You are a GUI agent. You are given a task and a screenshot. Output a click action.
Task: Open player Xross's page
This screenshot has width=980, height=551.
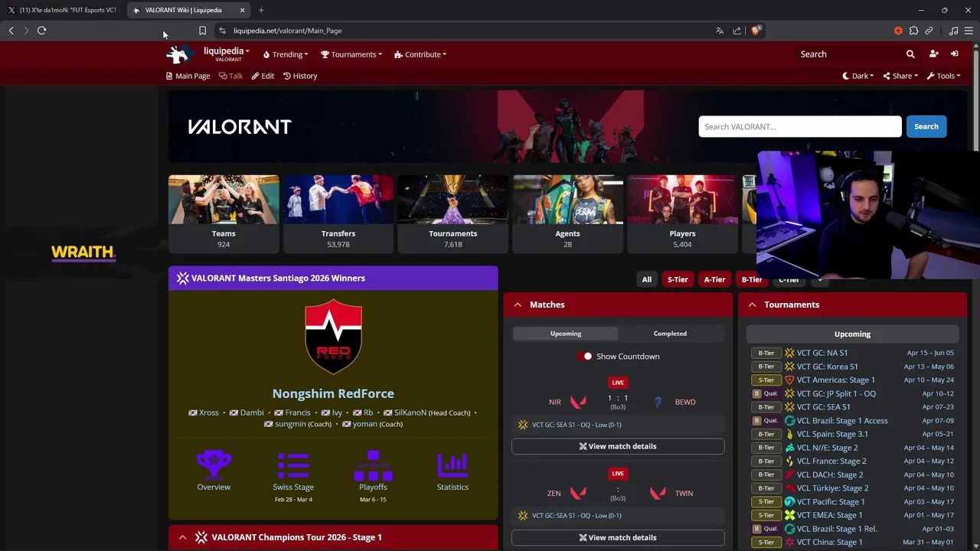point(208,412)
